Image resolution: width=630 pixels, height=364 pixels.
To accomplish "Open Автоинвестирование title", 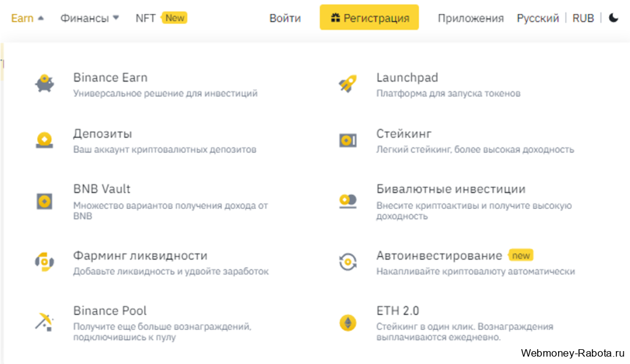I will (x=439, y=256).
